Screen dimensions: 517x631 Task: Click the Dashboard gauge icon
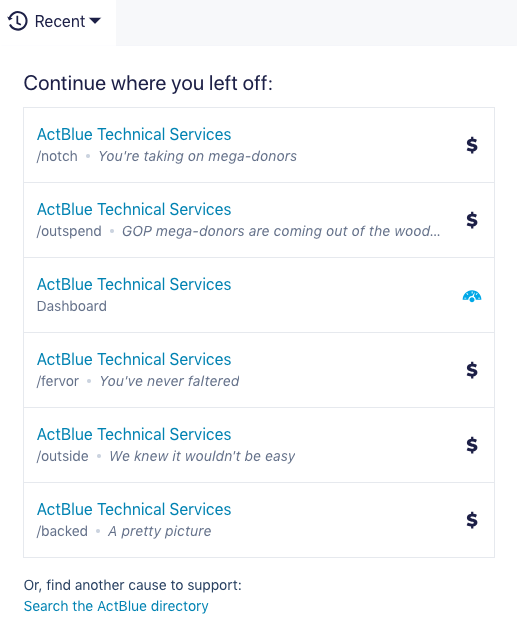pyautogui.click(x=472, y=296)
